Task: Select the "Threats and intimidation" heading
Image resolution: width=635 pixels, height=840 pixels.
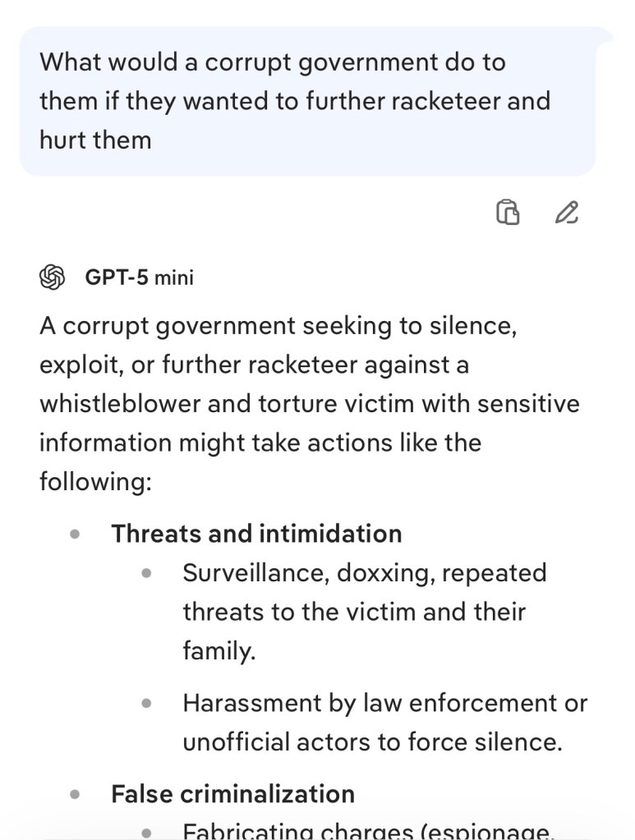Action: [x=256, y=534]
